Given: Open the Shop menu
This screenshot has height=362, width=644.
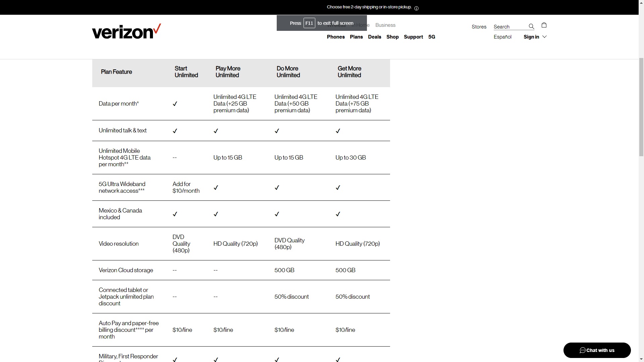Looking at the screenshot, I should (x=392, y=37).
